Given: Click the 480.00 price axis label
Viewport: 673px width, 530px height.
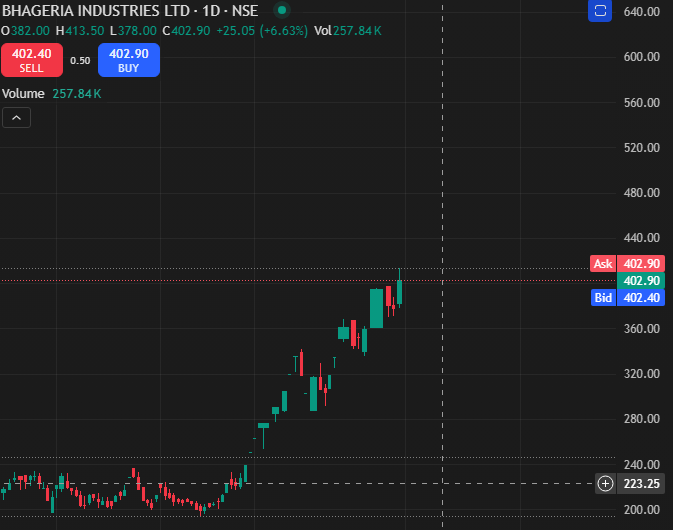Looking at the screenshot, I should click(x=642, y=193).
